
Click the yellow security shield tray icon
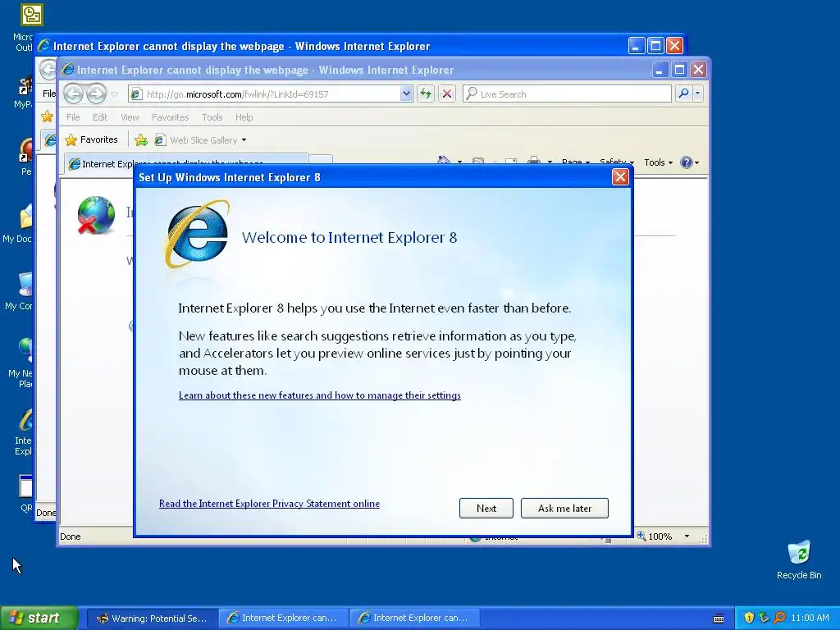tap(749, 618)
